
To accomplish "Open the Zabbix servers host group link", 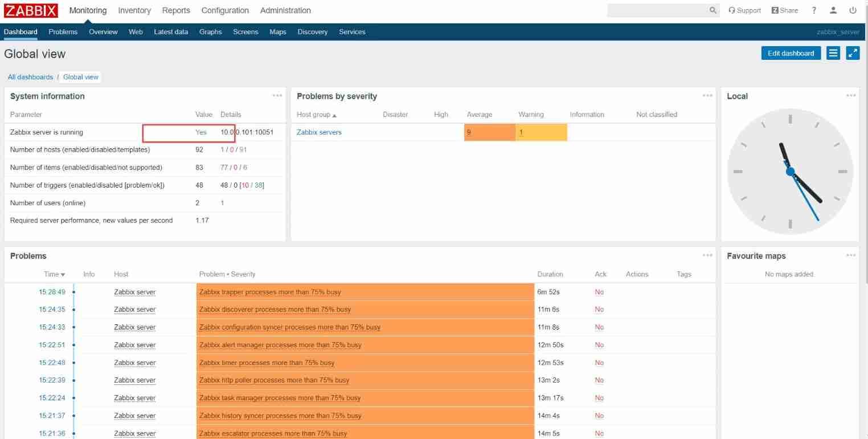I will [x=319, y=132].
